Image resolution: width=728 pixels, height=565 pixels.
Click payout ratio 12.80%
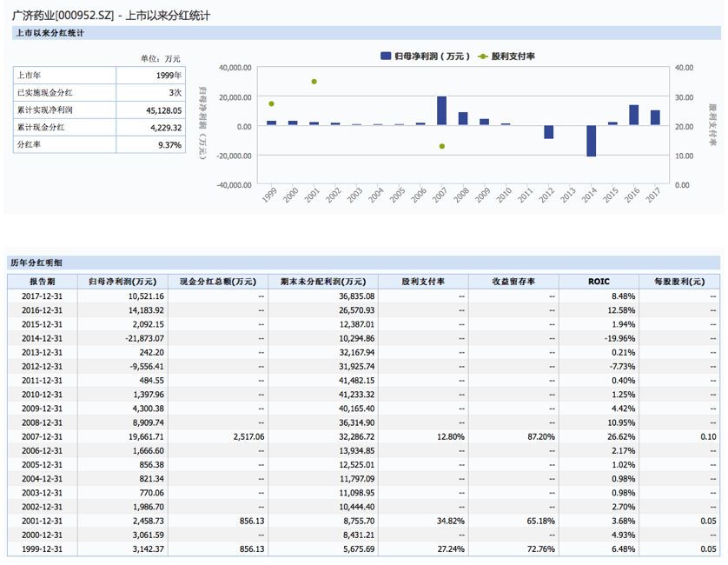[x=450, y=436]
